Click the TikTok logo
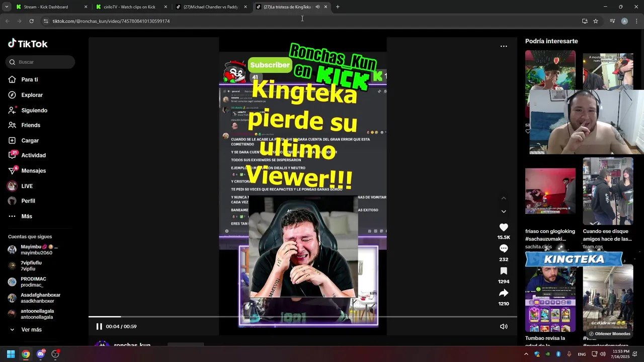This screenshot has height=362, width=644. 28,44
